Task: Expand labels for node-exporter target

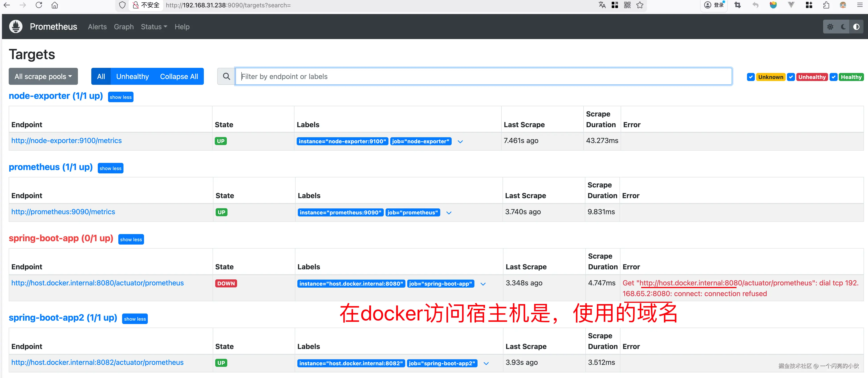Action: pyautogui.click(x=460, y=141)
